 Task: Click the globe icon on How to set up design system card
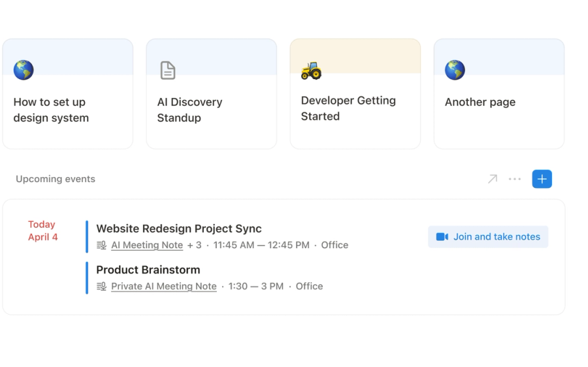tap(24, 70)
